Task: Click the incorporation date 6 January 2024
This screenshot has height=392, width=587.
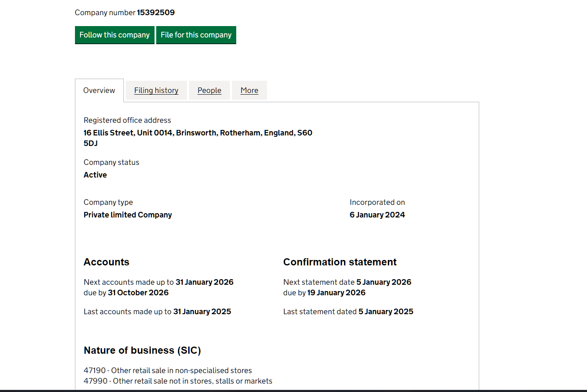Action: [377, 215]
